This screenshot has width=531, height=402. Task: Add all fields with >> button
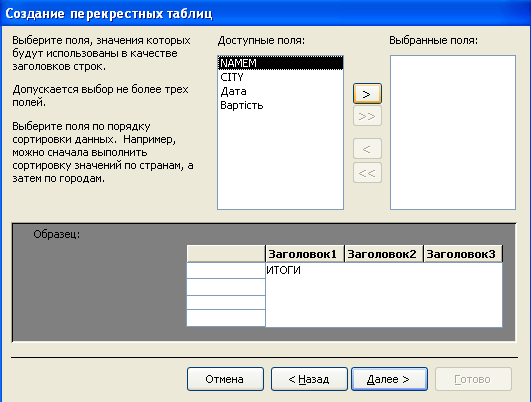click(367, 116)
